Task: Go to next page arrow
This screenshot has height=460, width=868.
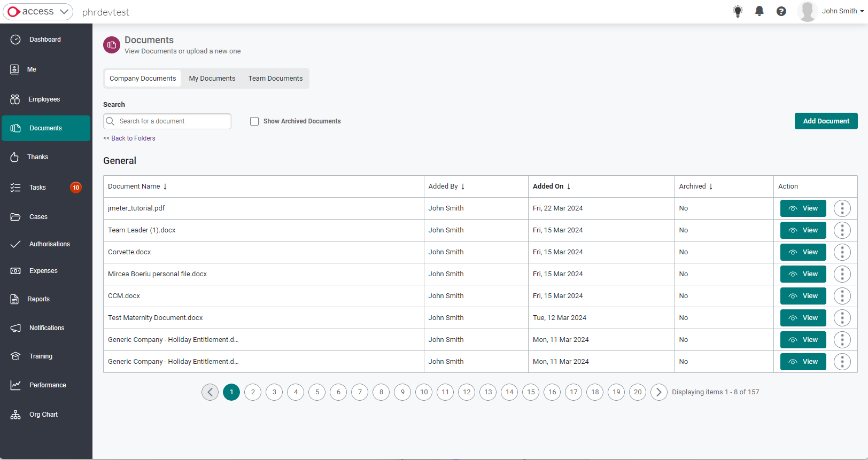Action: coord(659,392)
